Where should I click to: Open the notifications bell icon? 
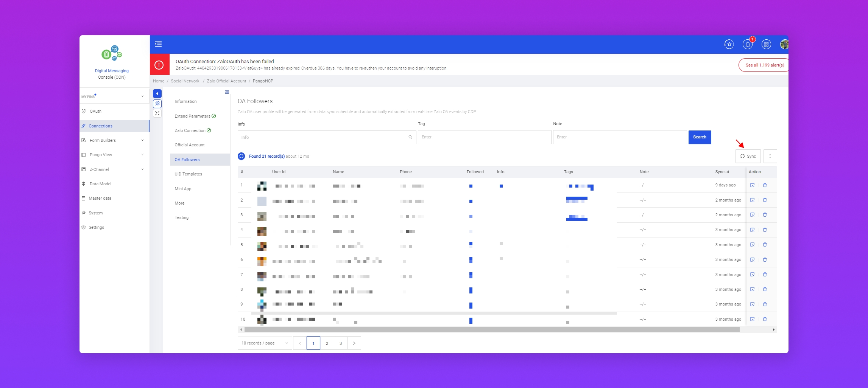pos(747,45)
